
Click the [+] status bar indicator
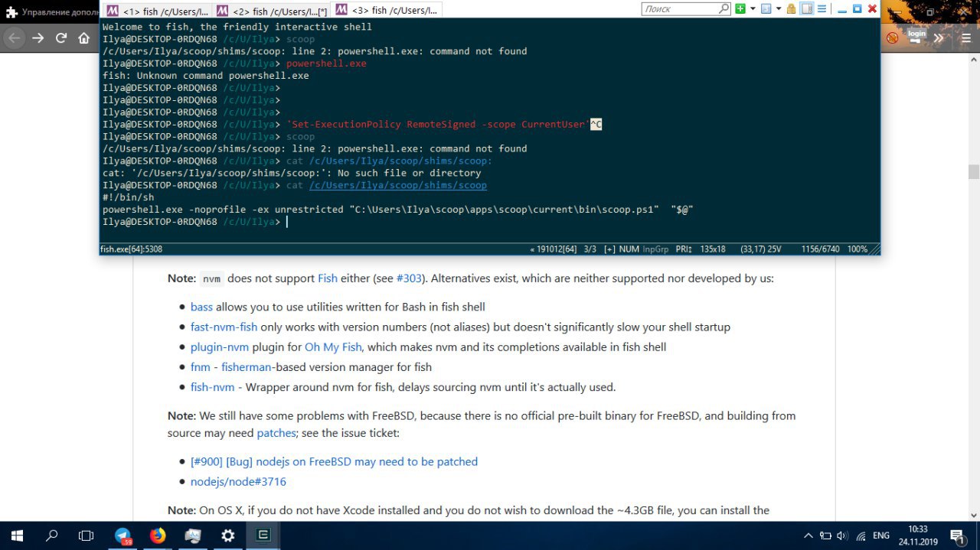[609, 249]
